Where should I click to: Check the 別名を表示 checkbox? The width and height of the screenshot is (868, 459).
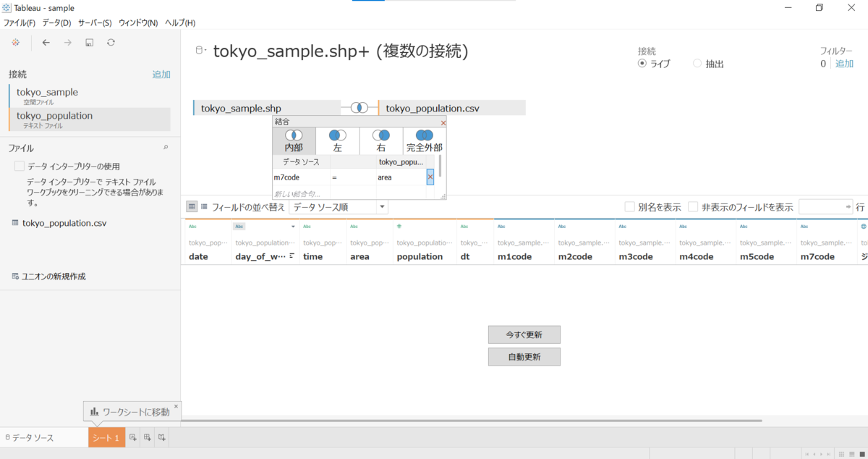coord(629,206)
